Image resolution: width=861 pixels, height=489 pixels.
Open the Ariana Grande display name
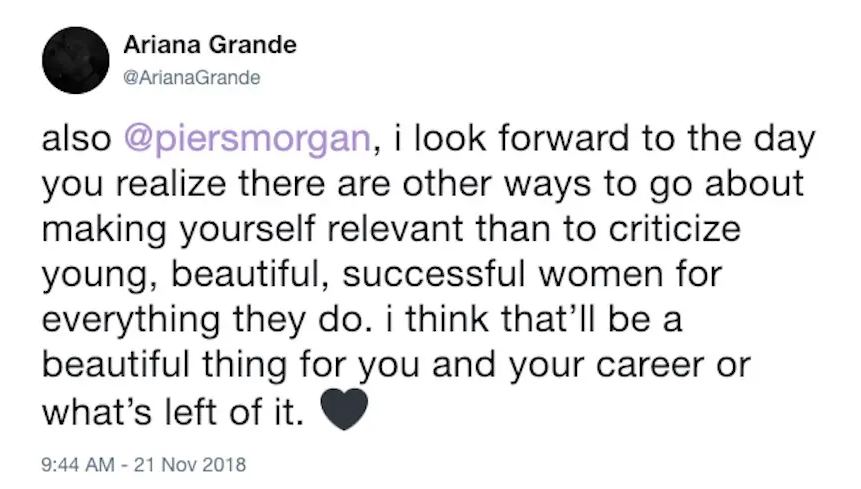[210, 44]
